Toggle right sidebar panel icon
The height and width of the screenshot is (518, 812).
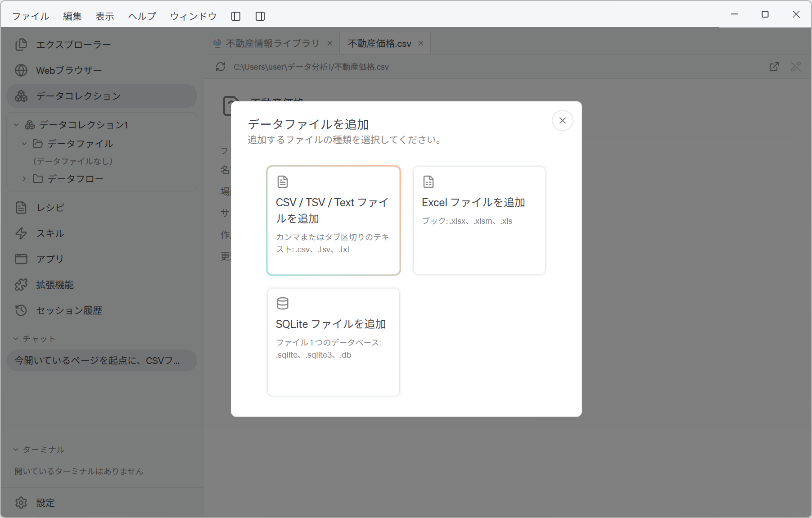[260, 16]
